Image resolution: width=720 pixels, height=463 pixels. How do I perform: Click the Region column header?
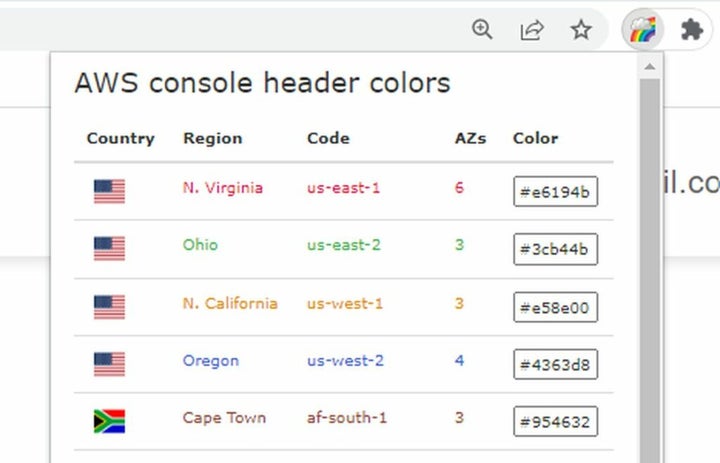[x=212, y=138]
